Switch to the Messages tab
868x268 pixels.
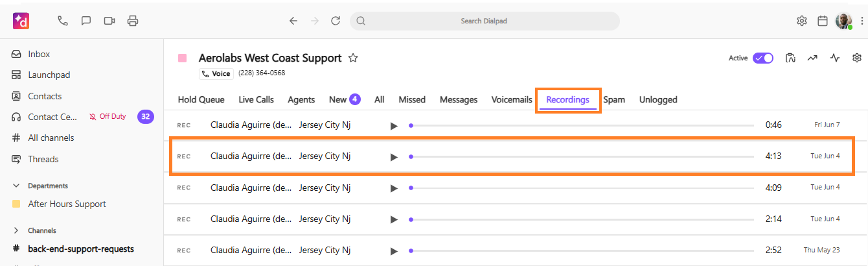(459, 99)
